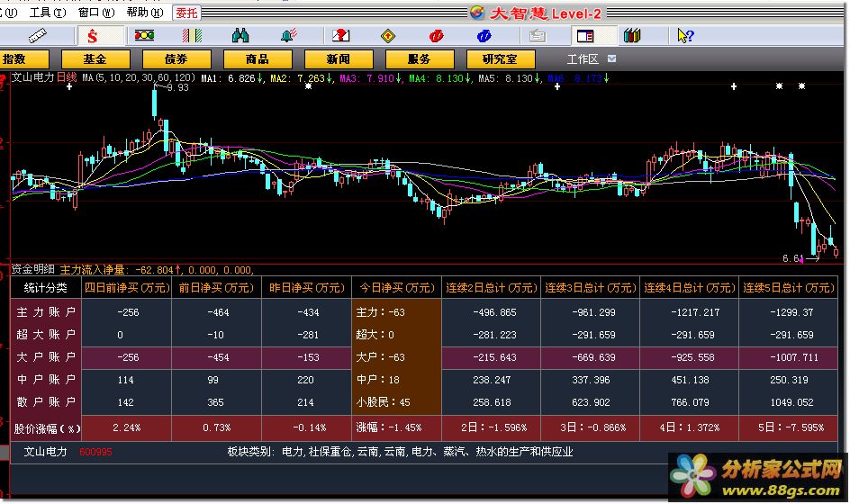Screen dimensions: 850x504
Task: Switch to the 债券 tab
Action: (x=176, y=59)
